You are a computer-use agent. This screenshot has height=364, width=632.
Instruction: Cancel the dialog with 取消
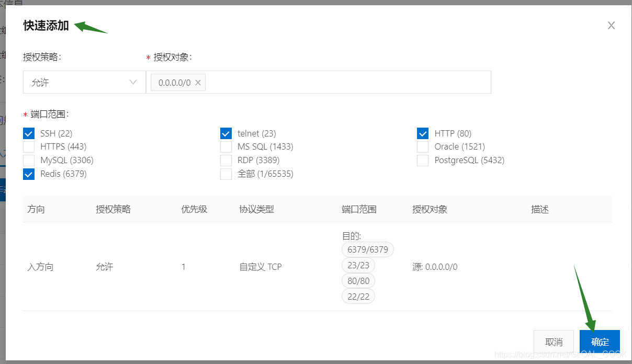[554, 341]
